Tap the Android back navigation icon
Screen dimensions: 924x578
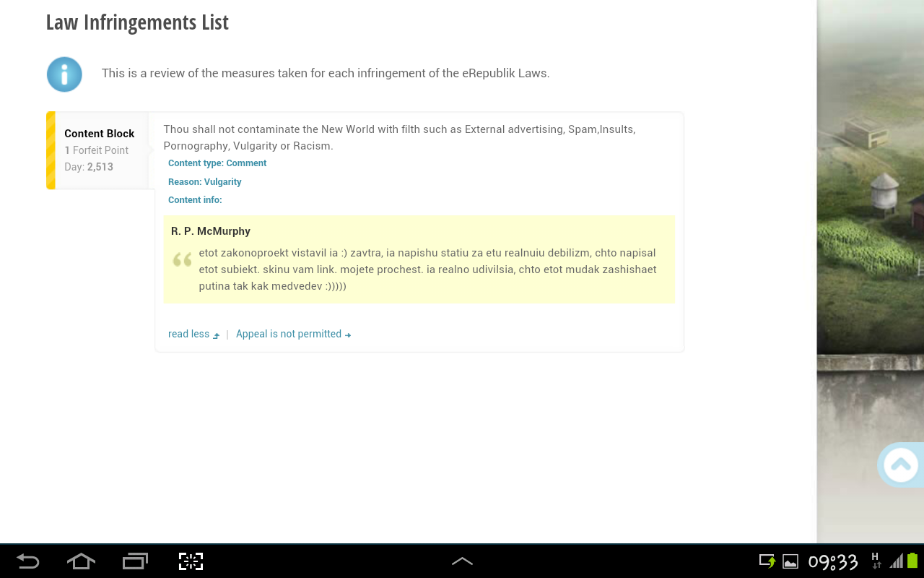point(27,561)
